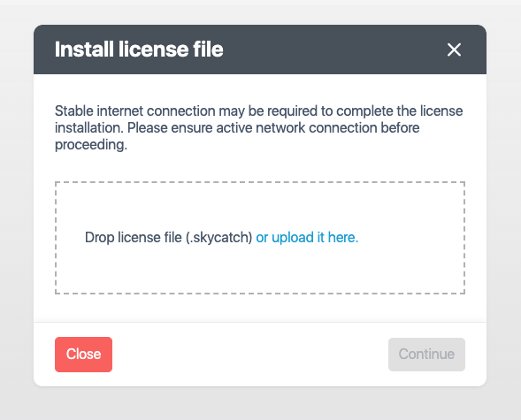This screenshot has width=521, height=420.
Task: Click the '.skycatch' extension text
Action: pyautogui.click(x=218, y=237)
